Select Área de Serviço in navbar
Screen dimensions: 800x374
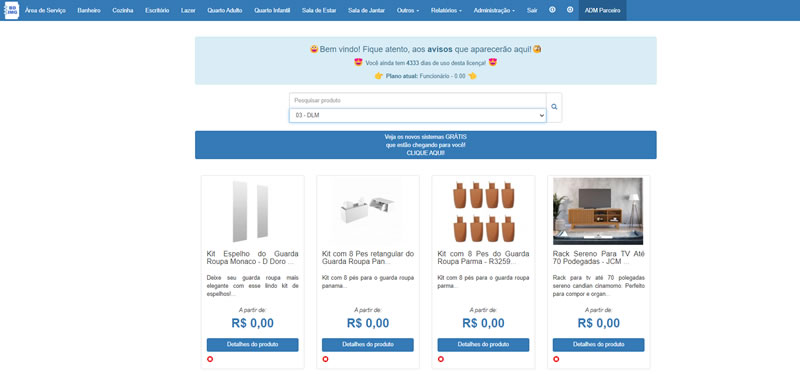click(45, 10)
